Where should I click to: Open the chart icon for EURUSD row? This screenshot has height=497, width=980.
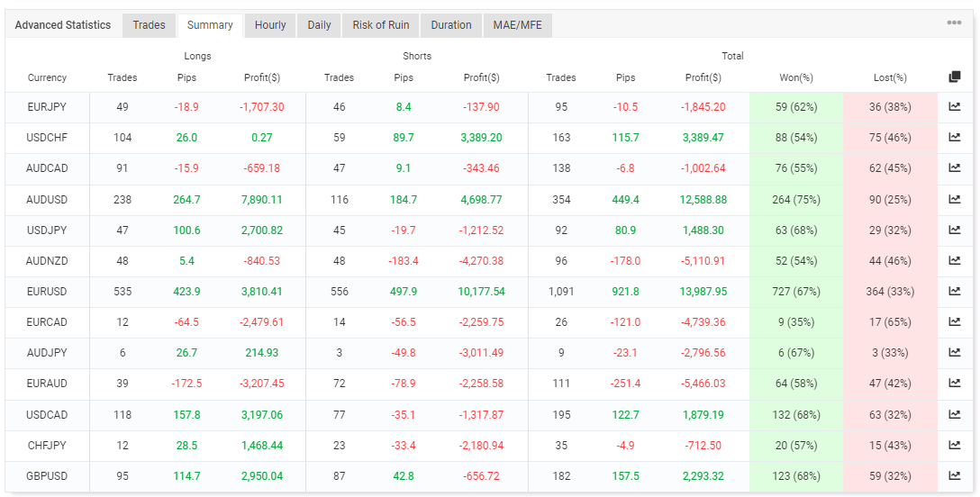955,292
